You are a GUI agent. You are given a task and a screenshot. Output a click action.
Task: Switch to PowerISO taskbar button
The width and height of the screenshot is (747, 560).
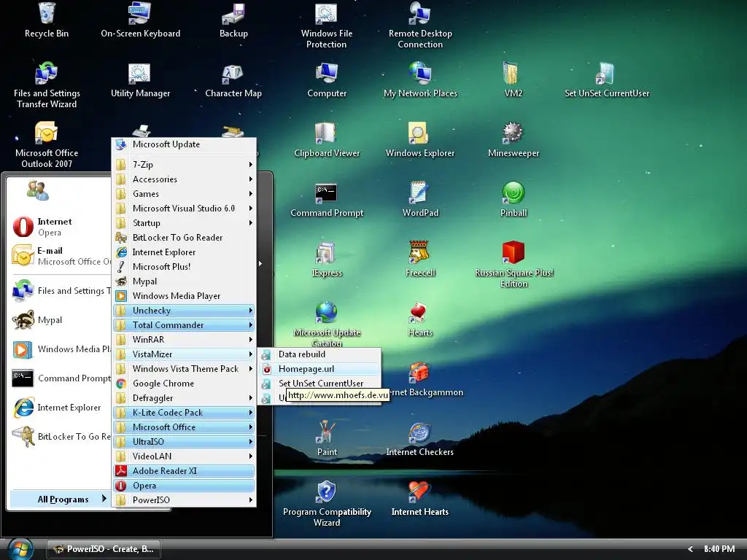point(104,549)
